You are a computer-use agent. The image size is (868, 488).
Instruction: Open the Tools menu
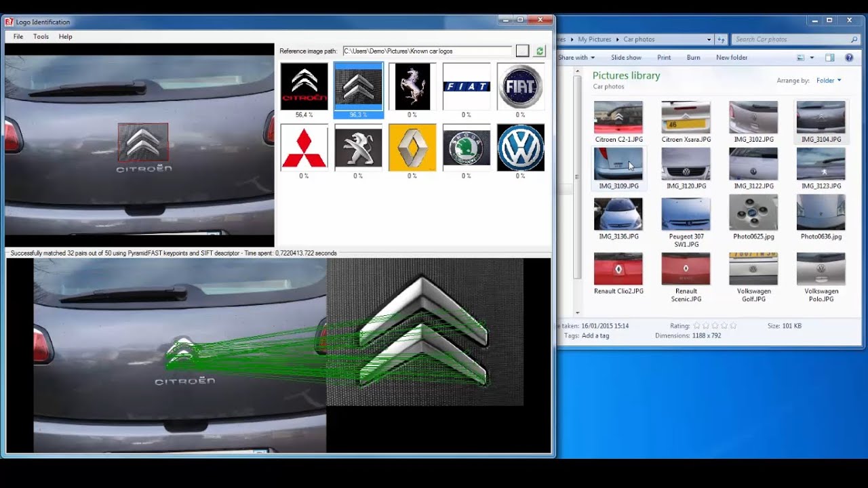point(41,37)
